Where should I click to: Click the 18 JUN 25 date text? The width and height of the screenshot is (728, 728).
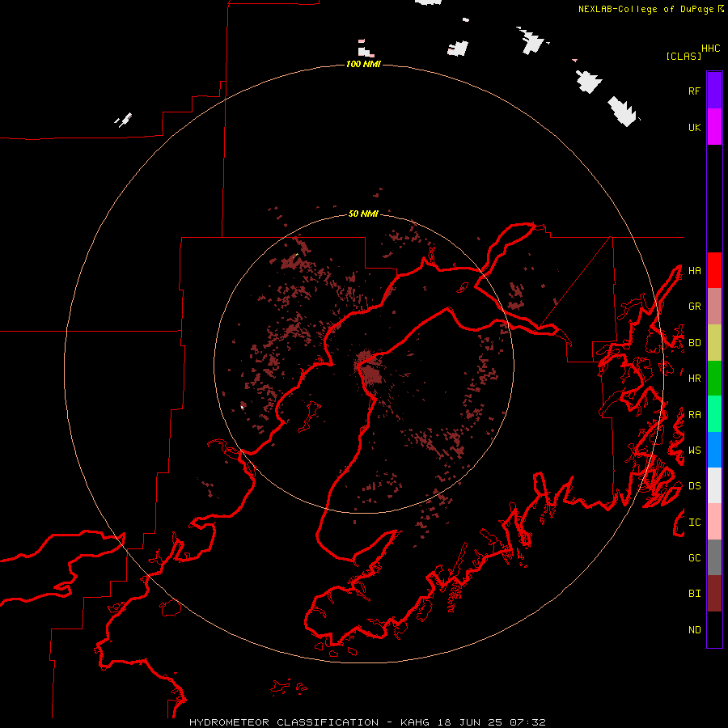point(470,722)
